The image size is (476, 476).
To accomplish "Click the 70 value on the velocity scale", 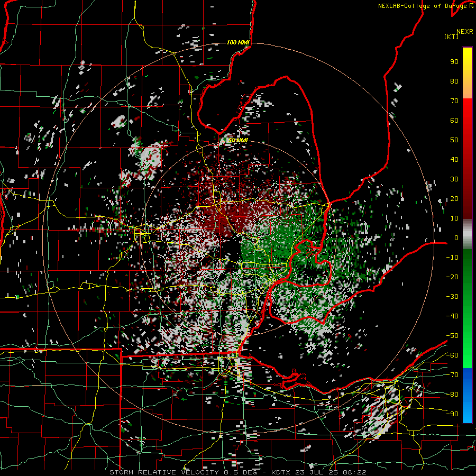I will [x=454, y=101].
